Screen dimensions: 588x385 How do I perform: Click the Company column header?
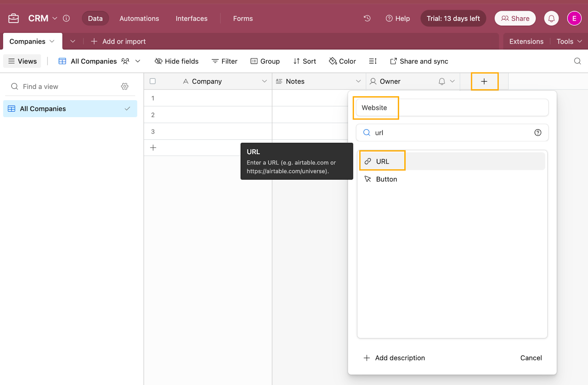pos(208,81)
